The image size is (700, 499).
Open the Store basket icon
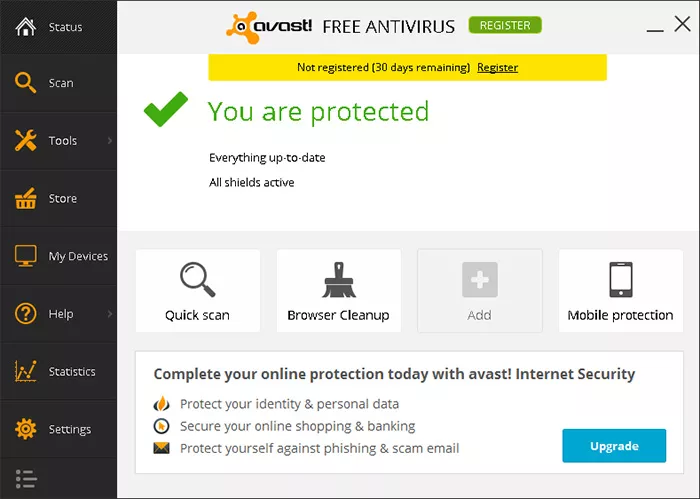click(x=25, y=198)
